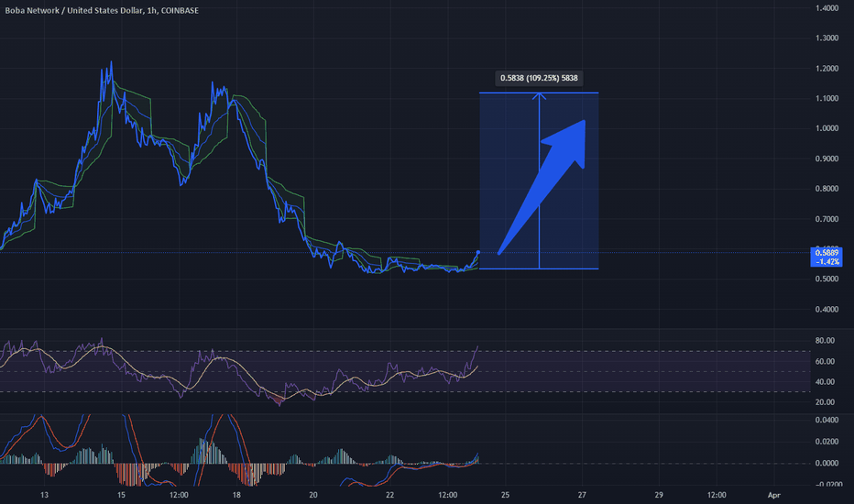854x504 pixels.
Task: Click the RSI 20.00 scale label
Action: (825, 402)
